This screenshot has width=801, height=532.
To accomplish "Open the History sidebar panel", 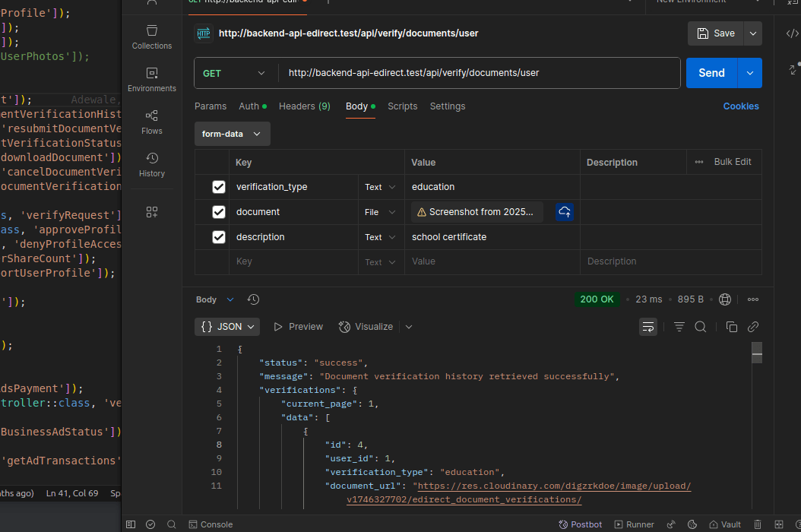I will point(152,165).
